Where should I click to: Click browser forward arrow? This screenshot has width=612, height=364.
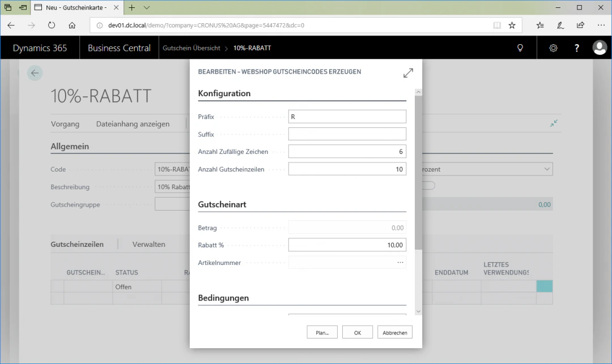31,25
